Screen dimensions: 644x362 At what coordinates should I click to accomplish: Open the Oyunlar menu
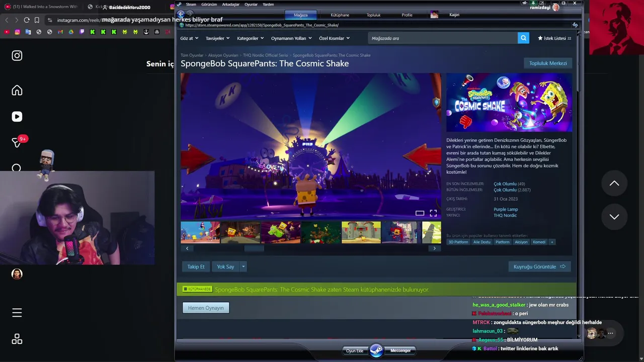[x=251, y=5]
